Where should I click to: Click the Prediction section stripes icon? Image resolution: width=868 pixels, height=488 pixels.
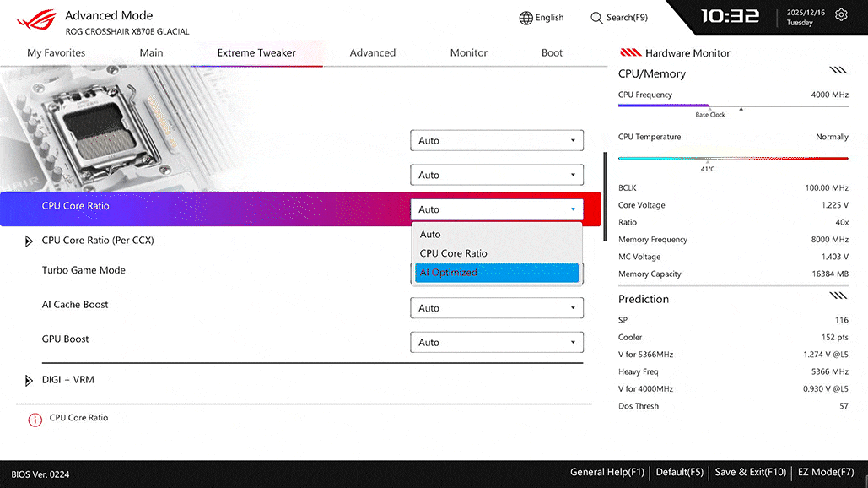coord(838,296)
